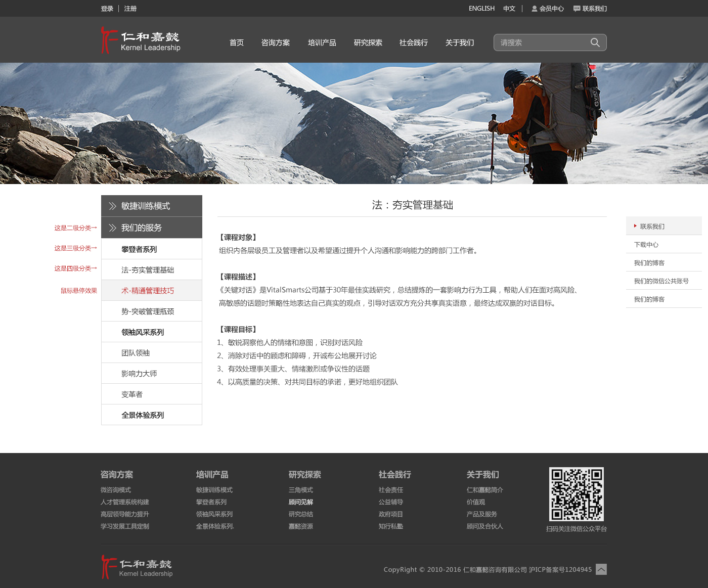708x588 pixels.
Task: Switch language to ENGLISH
Action: [x=481, y=9]
